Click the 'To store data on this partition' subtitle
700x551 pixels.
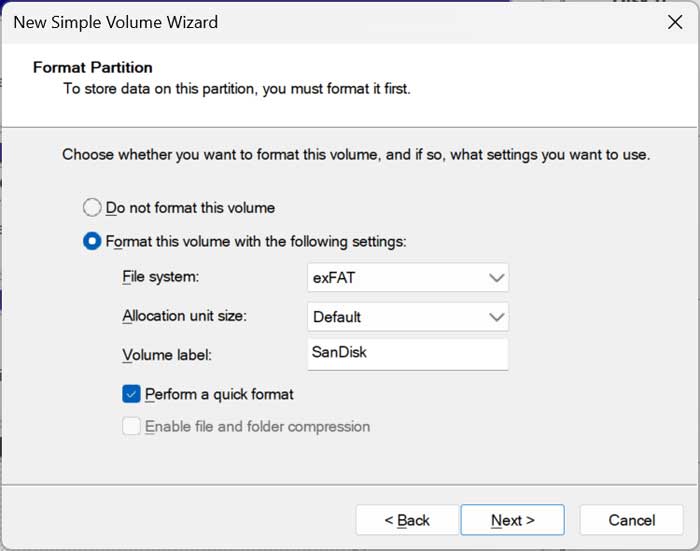coord(237,88)
